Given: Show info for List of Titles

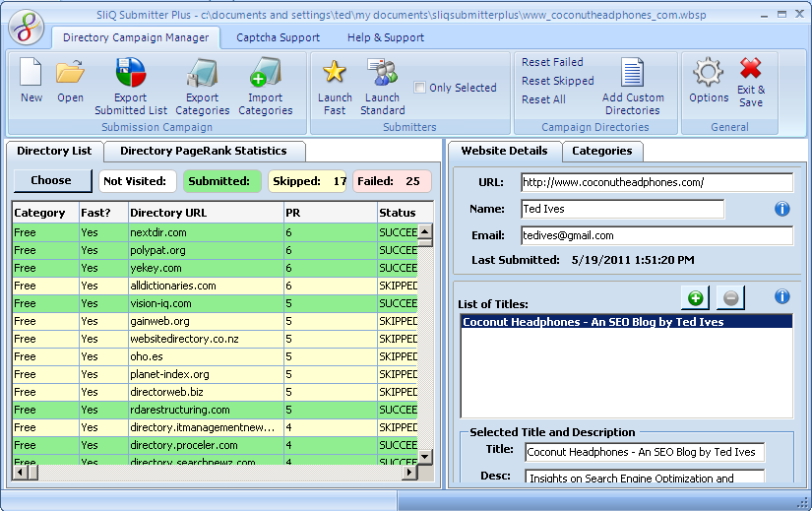Looking at the screenshot, I should point(781,296).
